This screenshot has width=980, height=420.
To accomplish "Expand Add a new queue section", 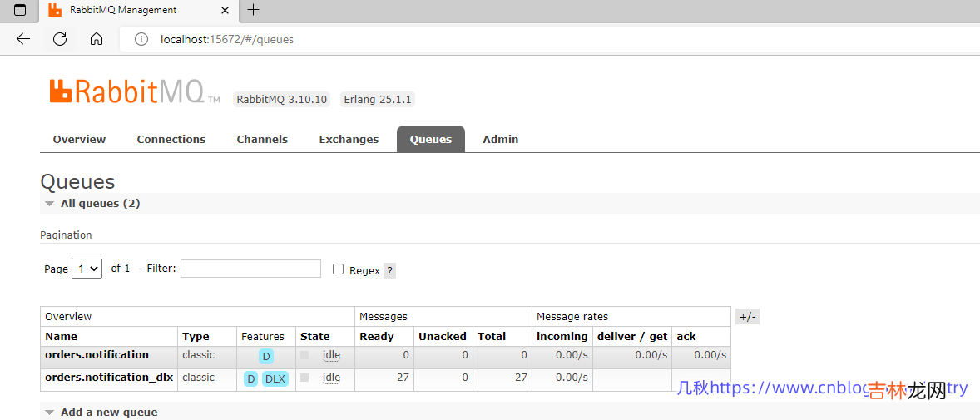I will point(108,413).
